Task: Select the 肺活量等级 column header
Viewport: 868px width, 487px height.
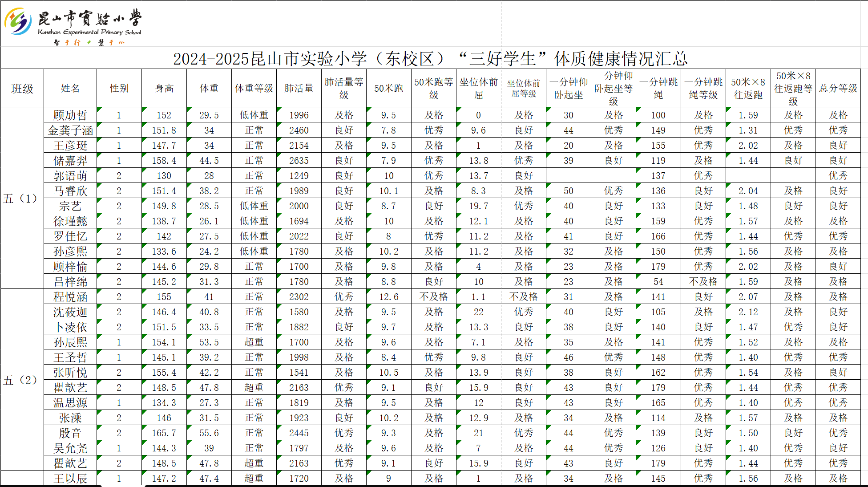Action: pyautogui.click(x=344, y=88)
